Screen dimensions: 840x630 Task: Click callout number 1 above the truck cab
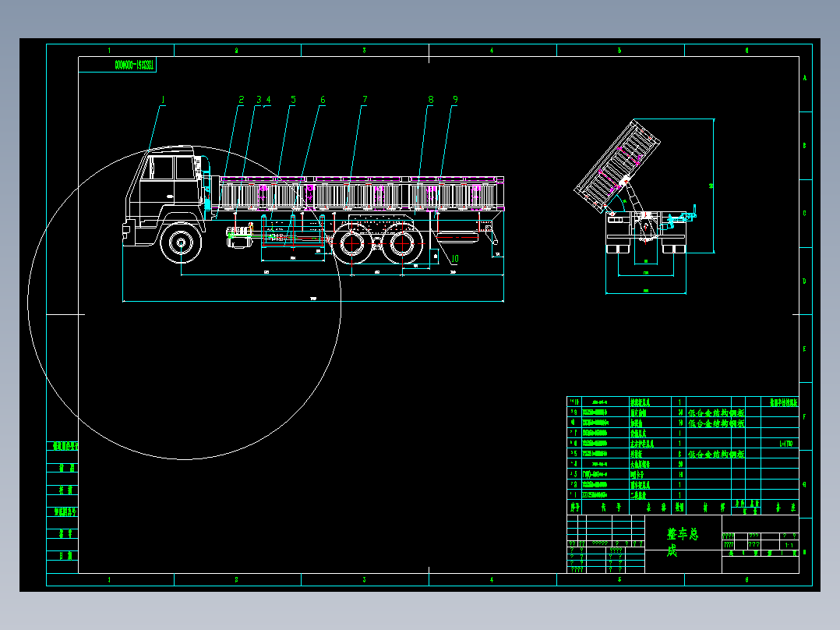[x=163, y=100]
